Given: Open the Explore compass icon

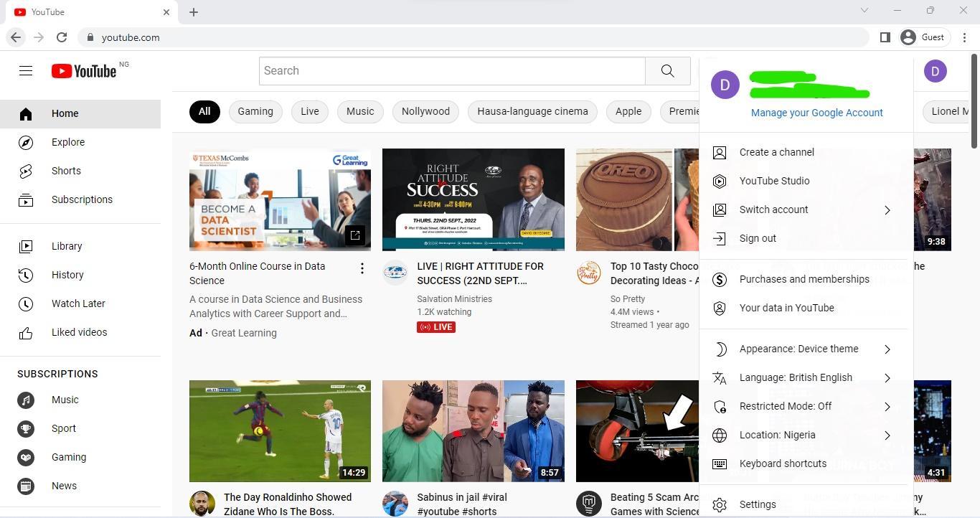Looking at the screenshot, I should coord(26,142).
